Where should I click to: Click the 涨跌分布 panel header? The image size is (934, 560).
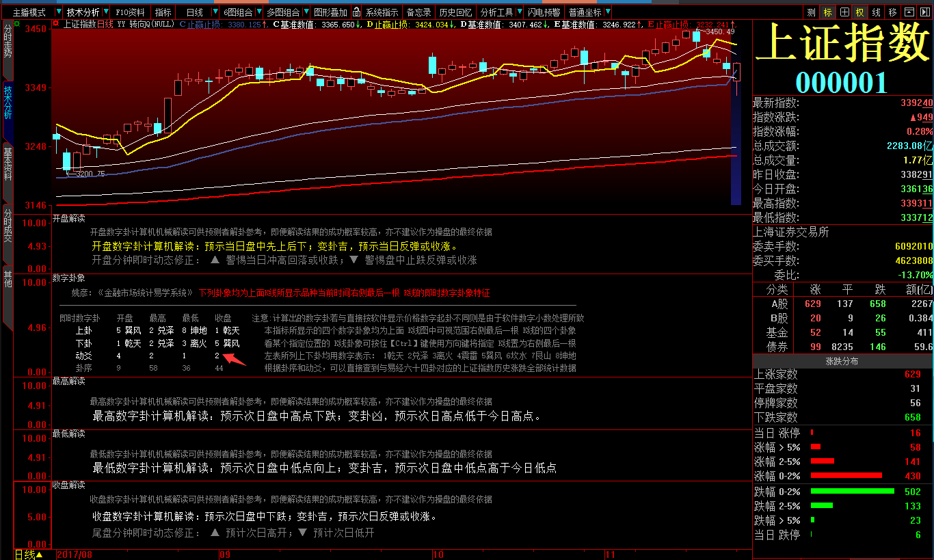click(842, 361)
